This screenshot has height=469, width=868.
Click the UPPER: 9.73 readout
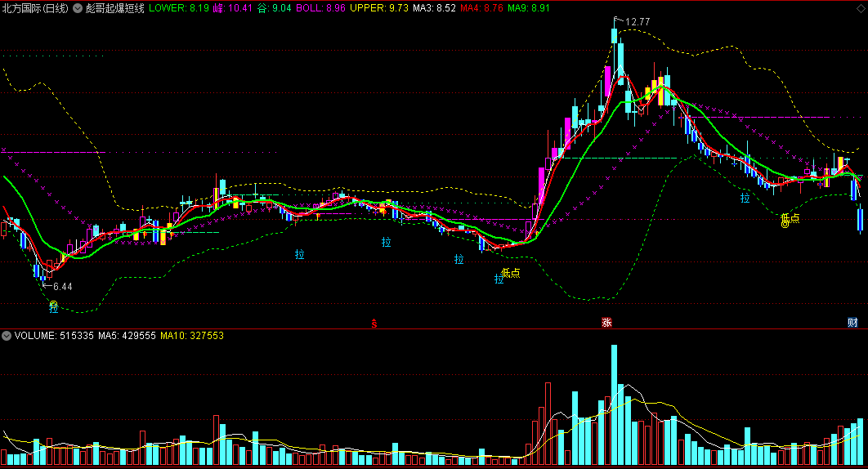point(378,8)
